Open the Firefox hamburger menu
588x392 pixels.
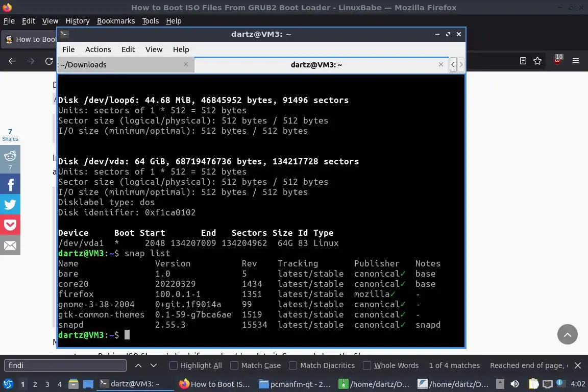576,61
